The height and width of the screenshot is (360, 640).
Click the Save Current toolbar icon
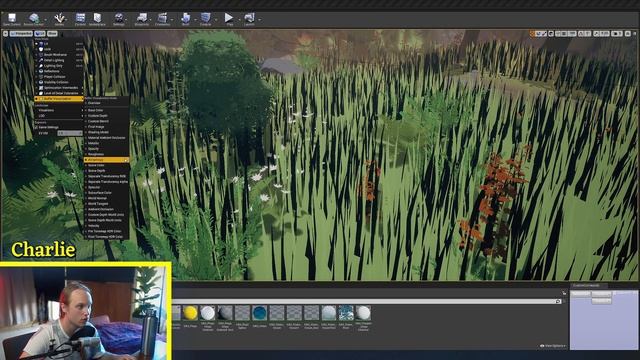pos(12,18)
